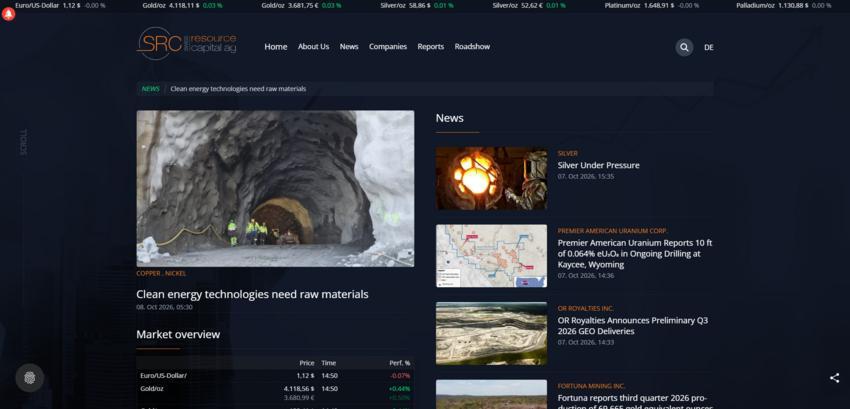Click the 'News' section heading
This screenshot has width=850, height=409.
449,118
